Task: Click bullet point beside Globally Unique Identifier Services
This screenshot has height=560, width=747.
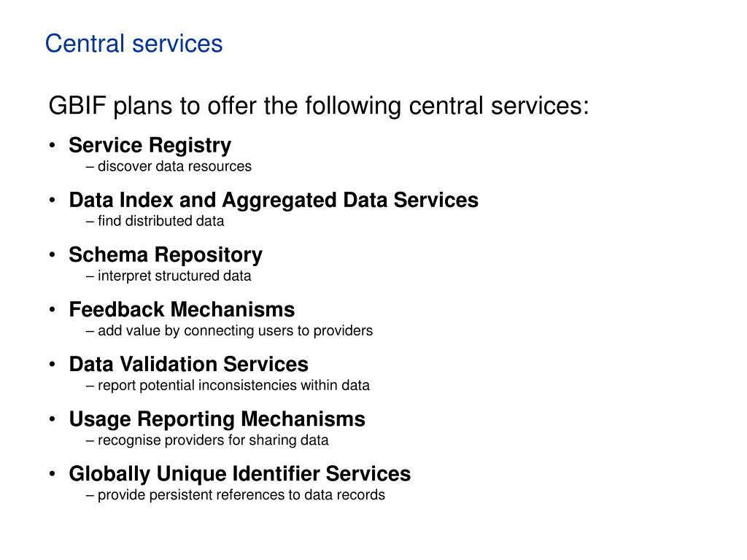Action: (53, 473)
